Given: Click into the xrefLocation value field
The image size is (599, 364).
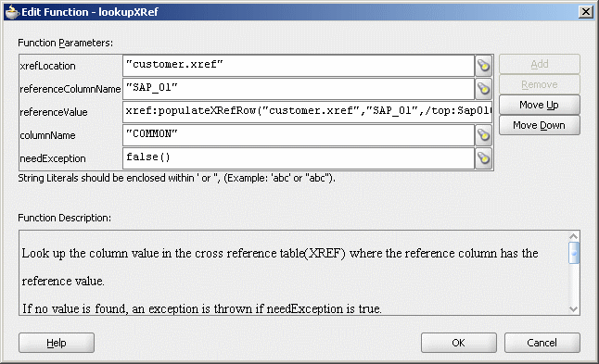Looking at the screenshot, I should tap(299, 66).
